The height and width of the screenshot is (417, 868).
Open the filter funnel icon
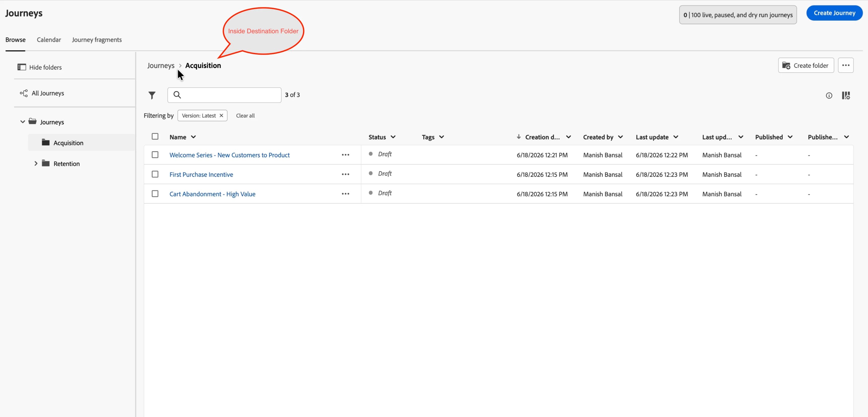(x=152, y=95)
